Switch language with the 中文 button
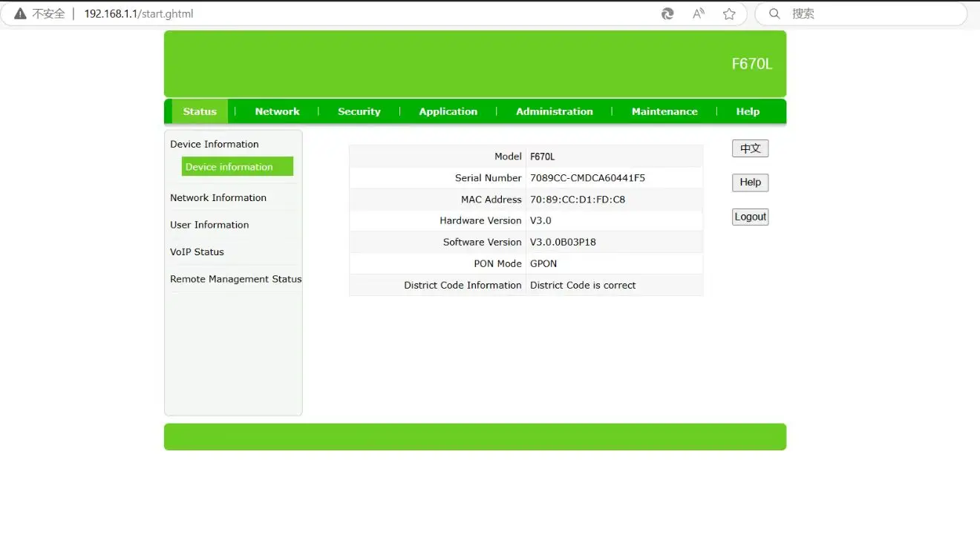980x552 pixels. pos(750,148)
